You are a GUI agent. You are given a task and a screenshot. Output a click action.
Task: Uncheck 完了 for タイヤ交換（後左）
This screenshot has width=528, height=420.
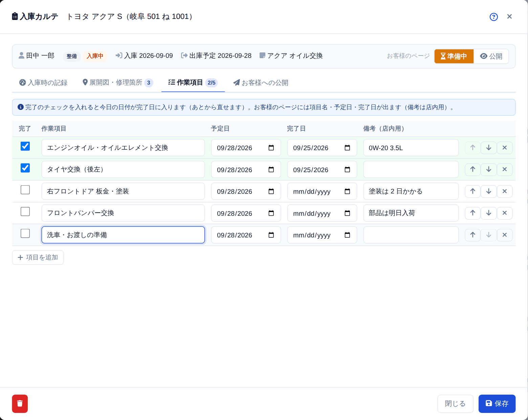click(25, 168)
